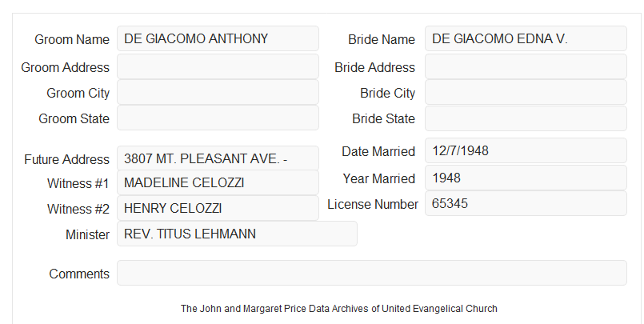Click the Bride State field
The height and width of the screenshot is (324, 644).
coord(526,118)
